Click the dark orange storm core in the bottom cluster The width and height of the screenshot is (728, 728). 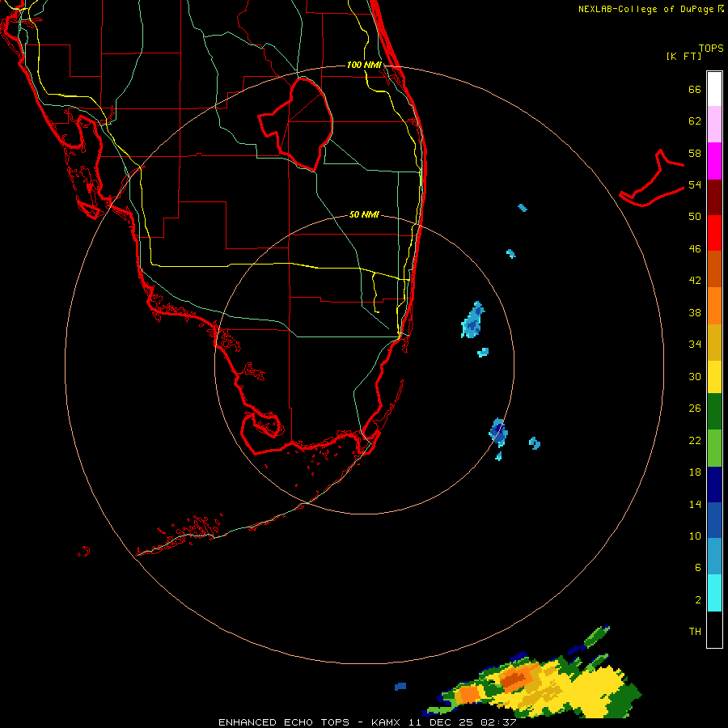pyautogui.click(x=516, y=679)
